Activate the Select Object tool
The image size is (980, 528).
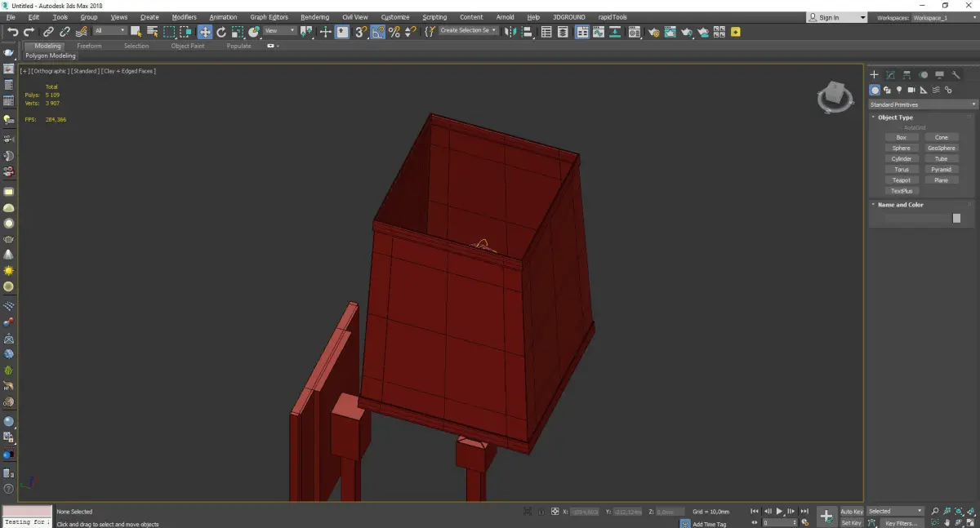[x=136, y=32]
